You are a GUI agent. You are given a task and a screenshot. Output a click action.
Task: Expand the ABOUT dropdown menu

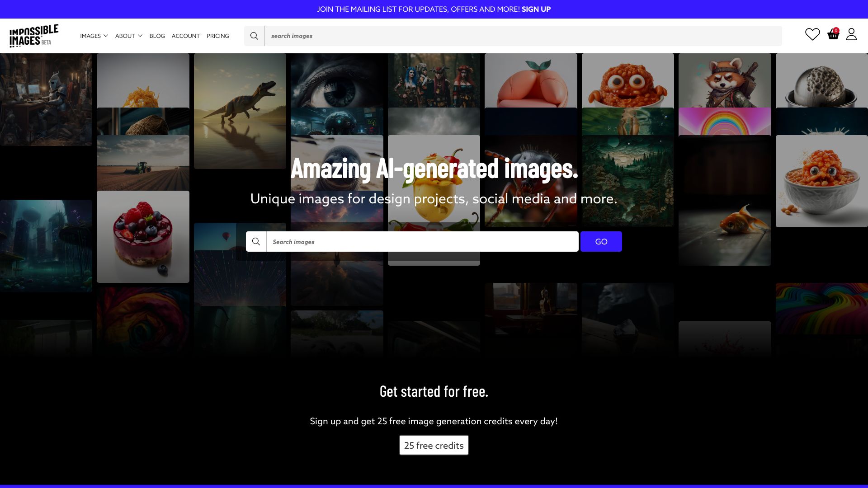point(128,36)
